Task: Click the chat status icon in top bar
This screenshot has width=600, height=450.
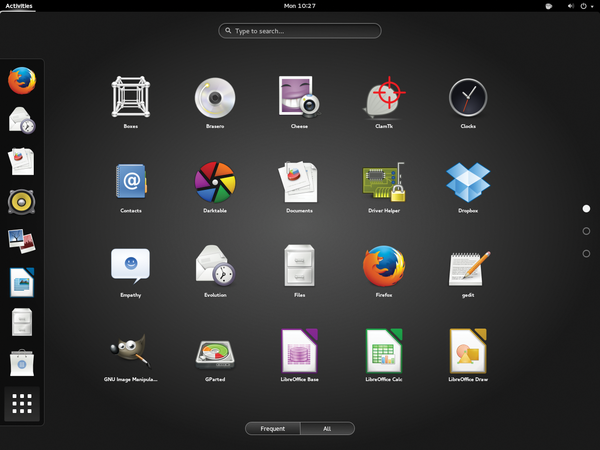Action: tap(548, 6)
